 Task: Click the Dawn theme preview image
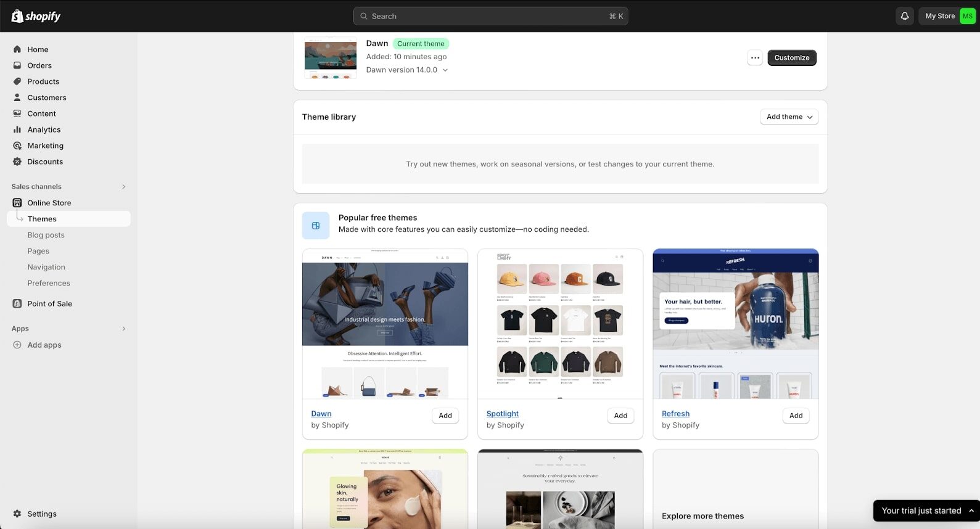click(x=385, y=324)
